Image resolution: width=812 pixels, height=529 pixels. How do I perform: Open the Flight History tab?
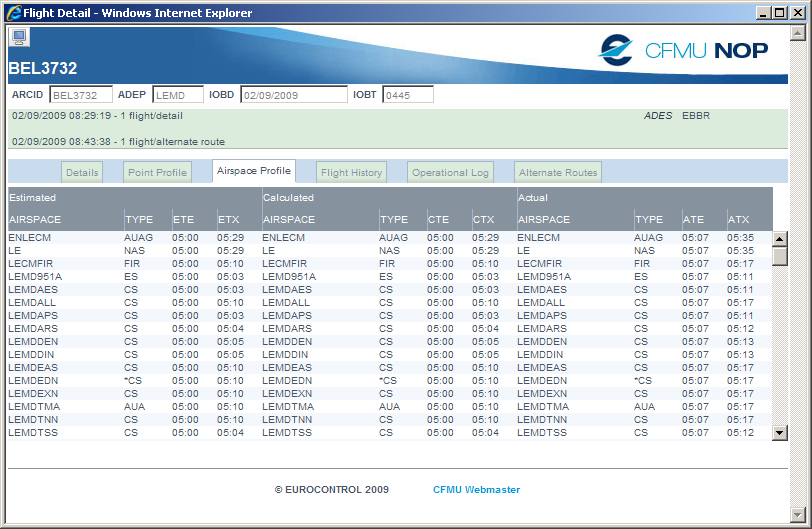[x=352, y=172]
